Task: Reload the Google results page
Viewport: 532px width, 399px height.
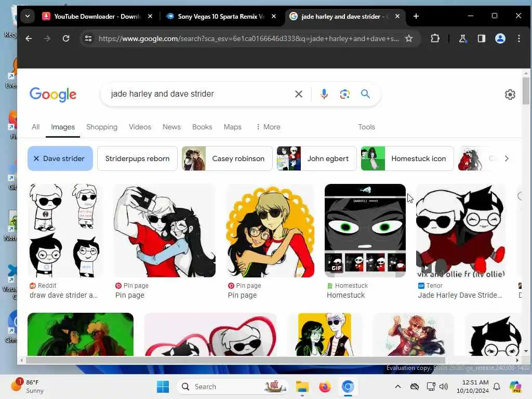Action: [66, 38]
